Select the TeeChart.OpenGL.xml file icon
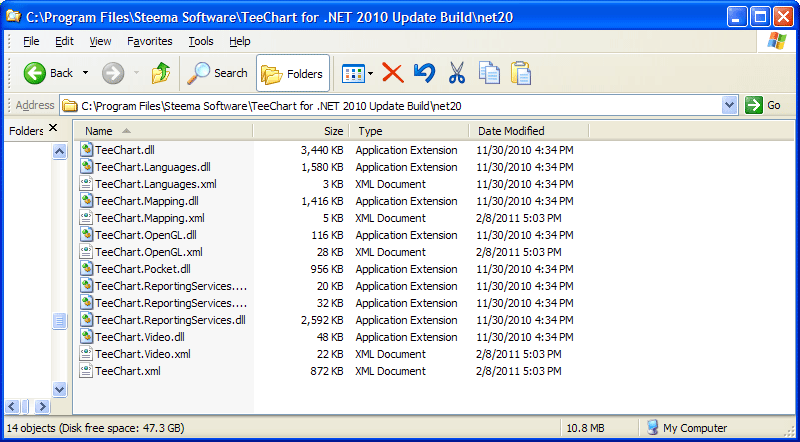The height and width of the screenshot is (442, 800). (x=86, y=252)
